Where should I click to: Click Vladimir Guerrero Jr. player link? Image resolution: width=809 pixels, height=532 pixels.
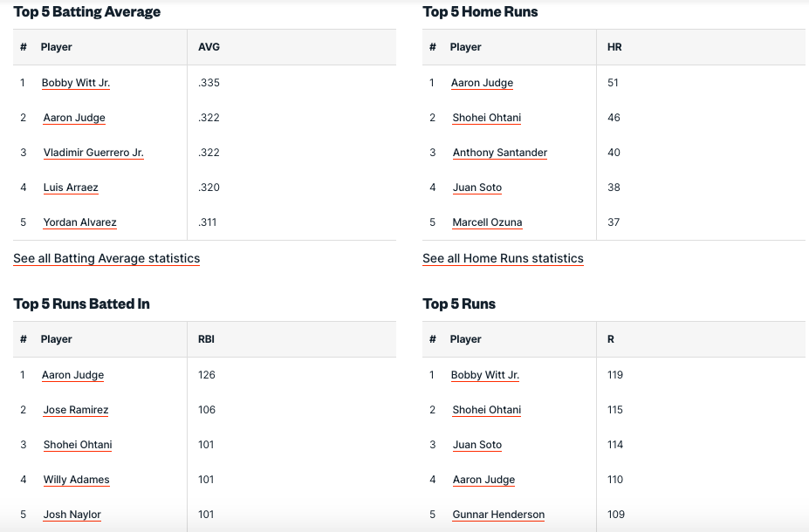point(93,153)
